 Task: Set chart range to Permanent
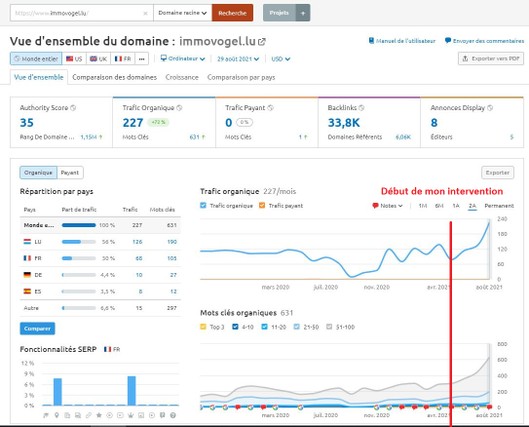point(499,206)
